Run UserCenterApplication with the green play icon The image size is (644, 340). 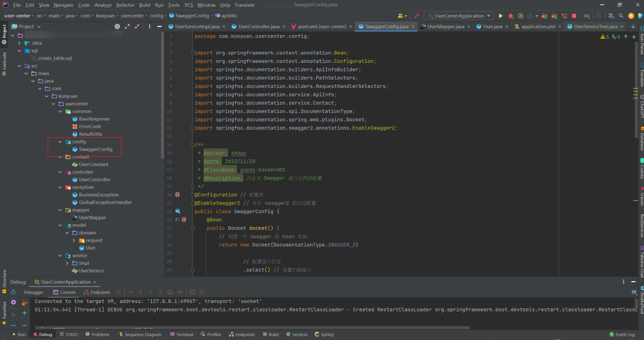501,16
